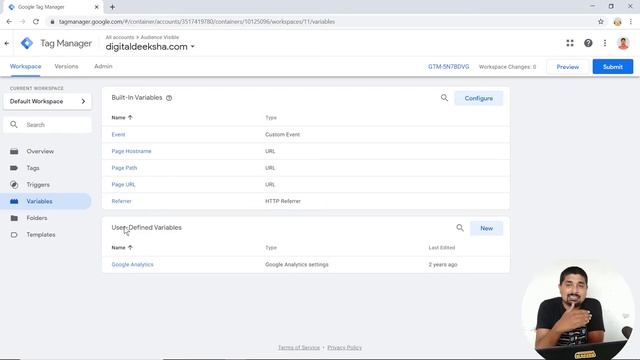
Task: Open the Privacy Policy link
Action: [344, 348]
